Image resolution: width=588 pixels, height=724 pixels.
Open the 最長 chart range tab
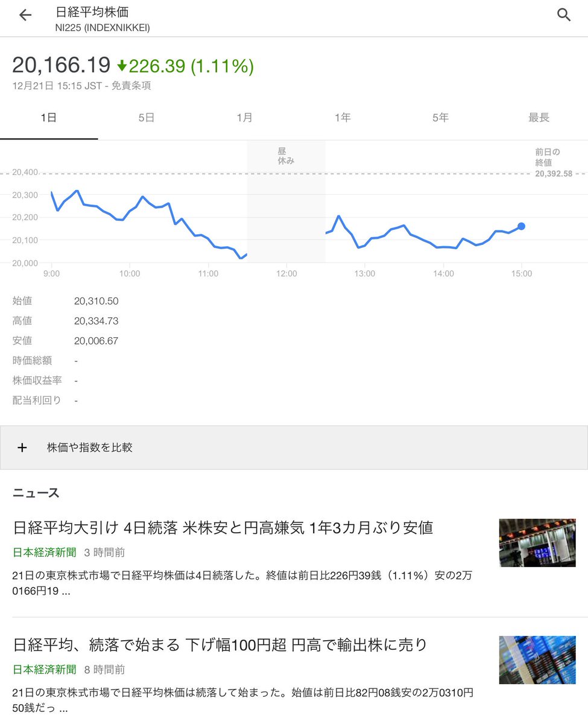coord(539,118)
